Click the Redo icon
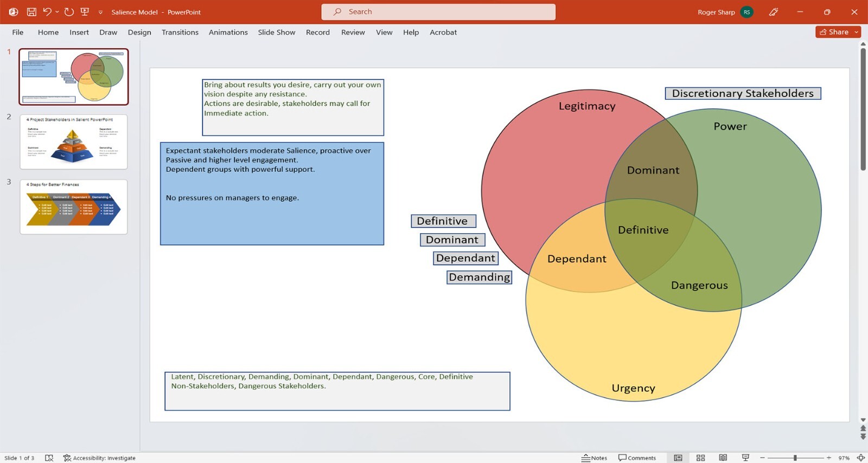The image size is (868, 463). tap(69, 12)
